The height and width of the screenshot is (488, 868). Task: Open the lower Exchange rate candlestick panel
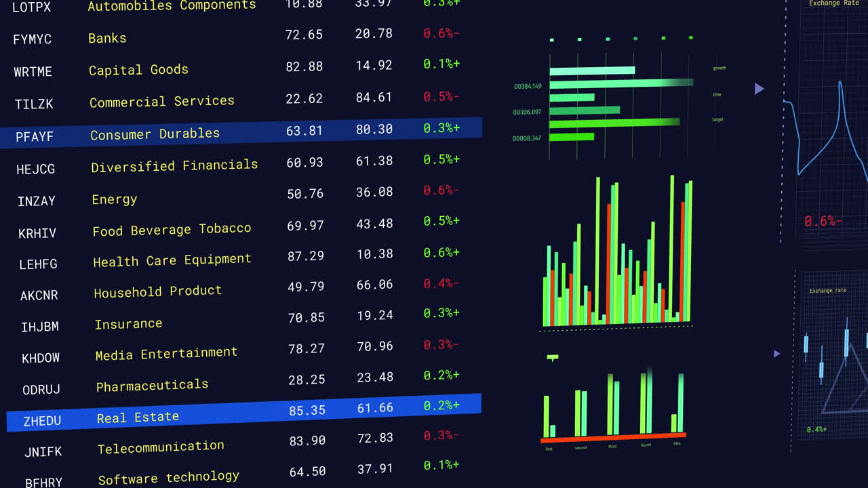coord(827,290)
